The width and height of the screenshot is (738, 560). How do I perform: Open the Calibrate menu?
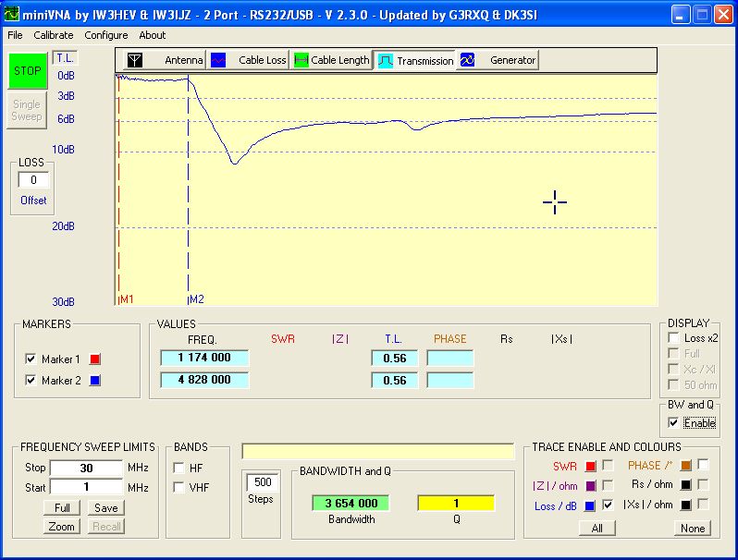[x=54, y=35]
